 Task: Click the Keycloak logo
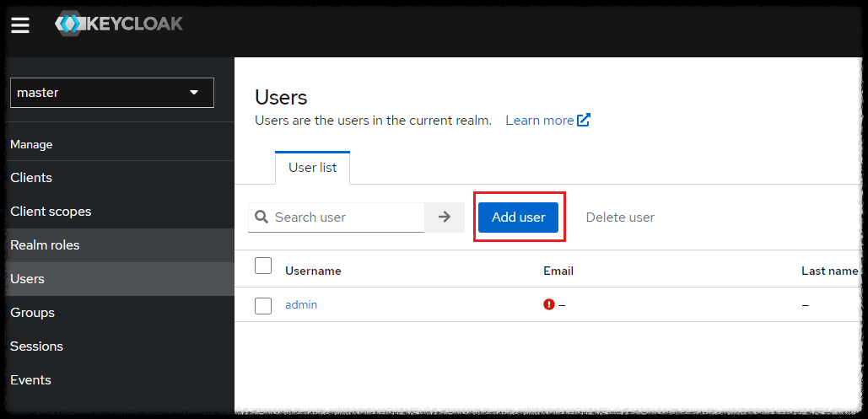[119, 24]
